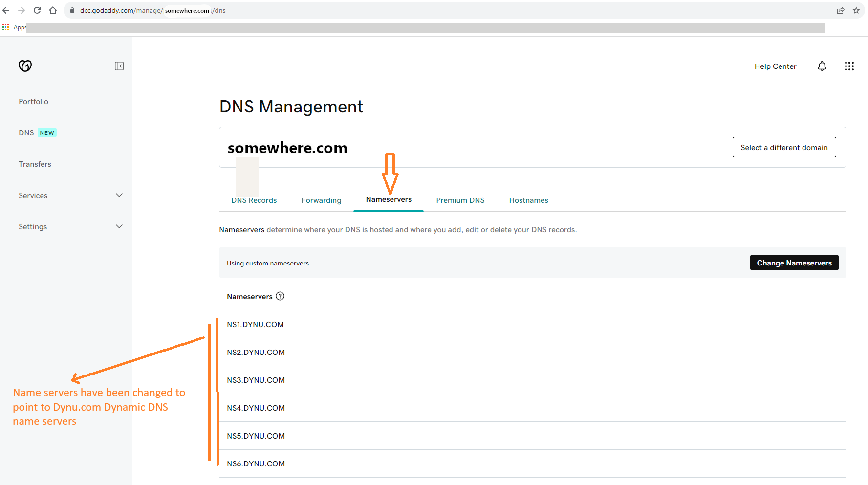Click the somewhere.com domain heading
This screenshot has width=868, height=485.
click(x=287, y=148)
